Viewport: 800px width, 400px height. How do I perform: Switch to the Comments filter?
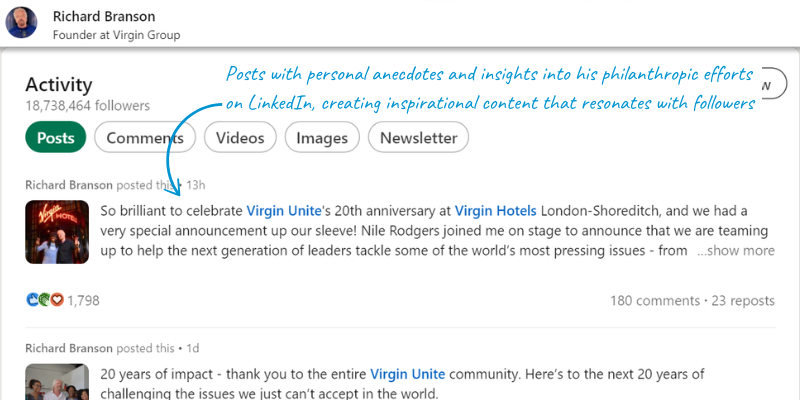(145, 138)
